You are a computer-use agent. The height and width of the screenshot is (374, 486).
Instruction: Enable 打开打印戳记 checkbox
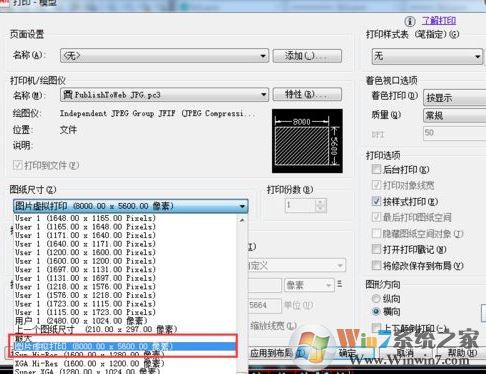(376, 249)
